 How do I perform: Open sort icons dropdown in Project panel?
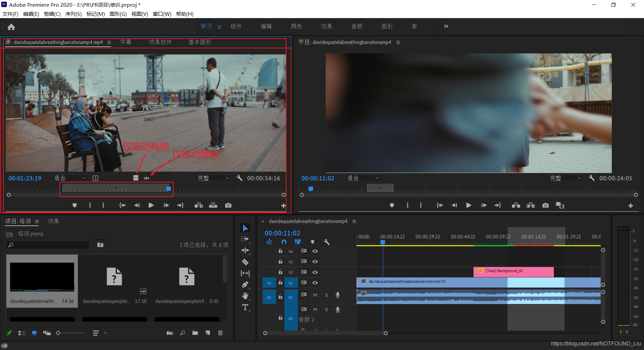point(100,333)
